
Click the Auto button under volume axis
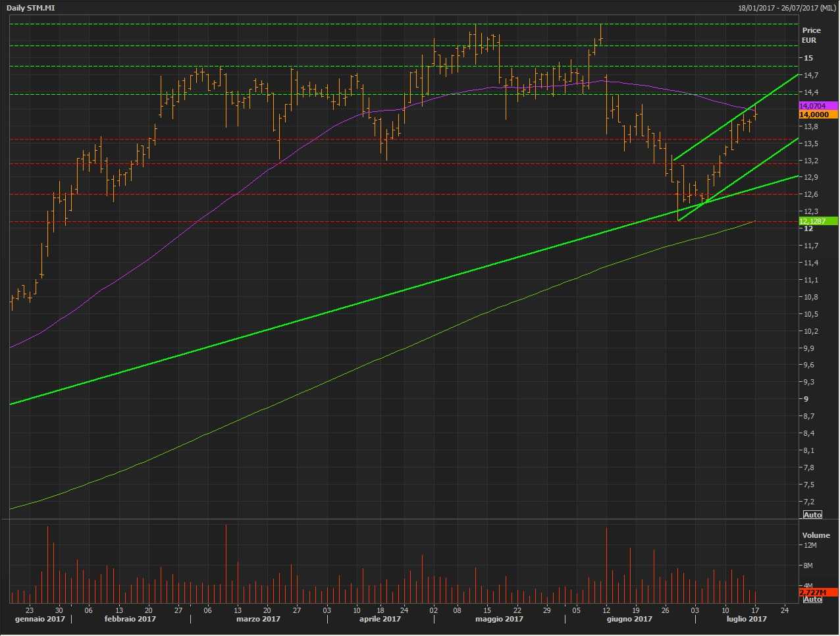click(x=812, y=599)
